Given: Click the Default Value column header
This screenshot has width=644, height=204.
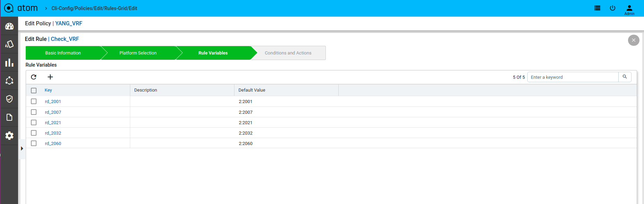Looking at the screenshot, I should (x=252, y=90).
